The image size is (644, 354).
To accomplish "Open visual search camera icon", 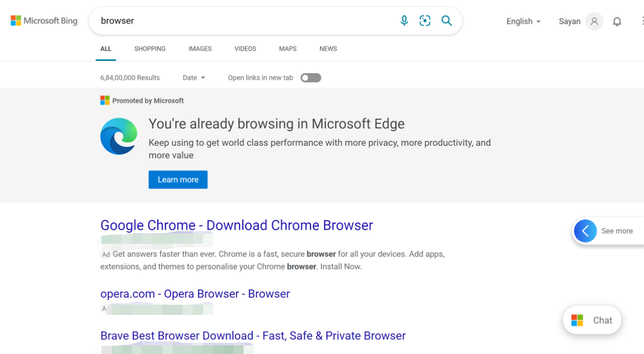I will pos(425,21).
